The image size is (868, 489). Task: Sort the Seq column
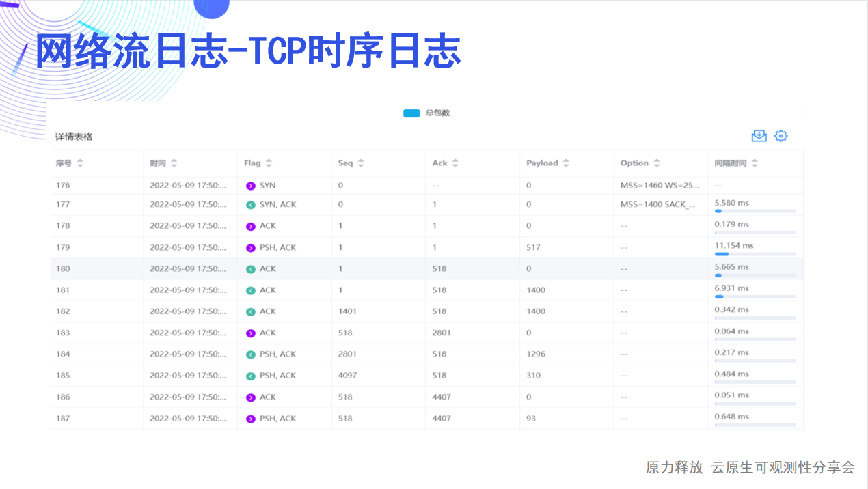(x=361, y=163)
